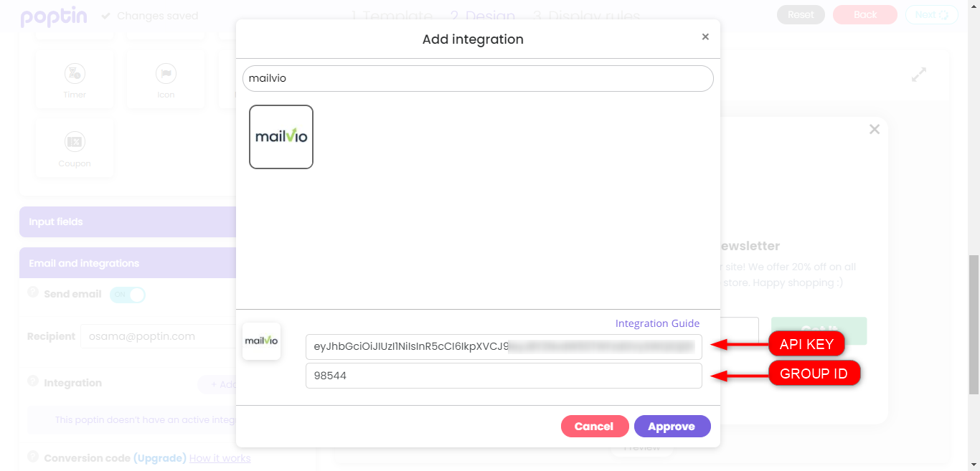Expand the preview to fullscreen
Image resolution: width=980 pixels, height=471 pixels.
tap(919, 74)
